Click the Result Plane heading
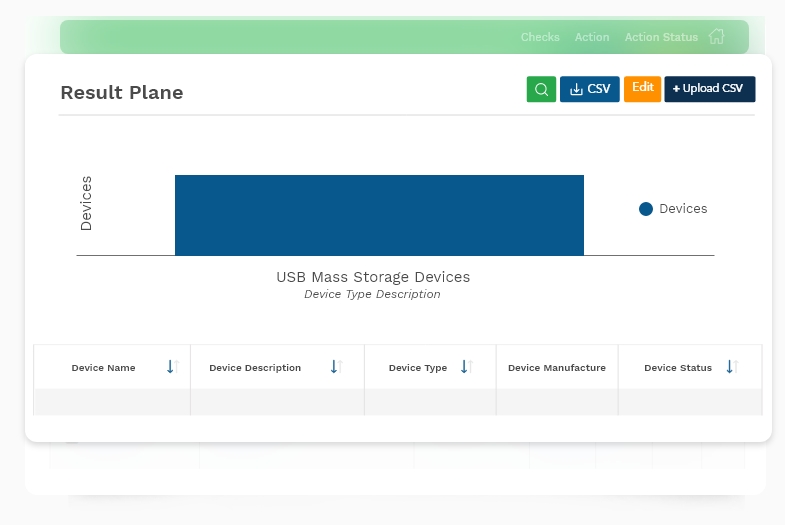Screen dimensions: 785x525 (122, 93)
